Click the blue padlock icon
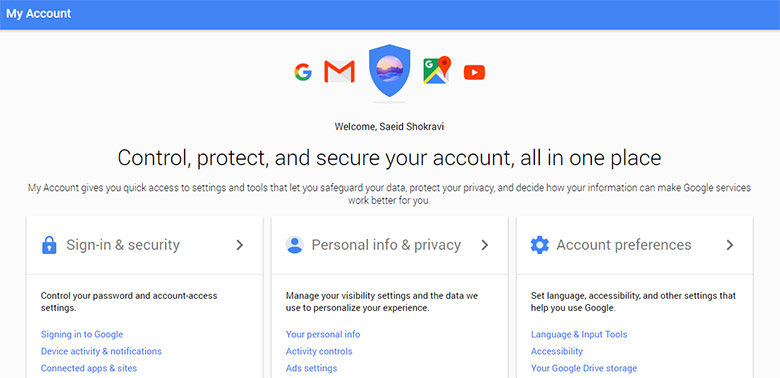 [x=49, y=245]
